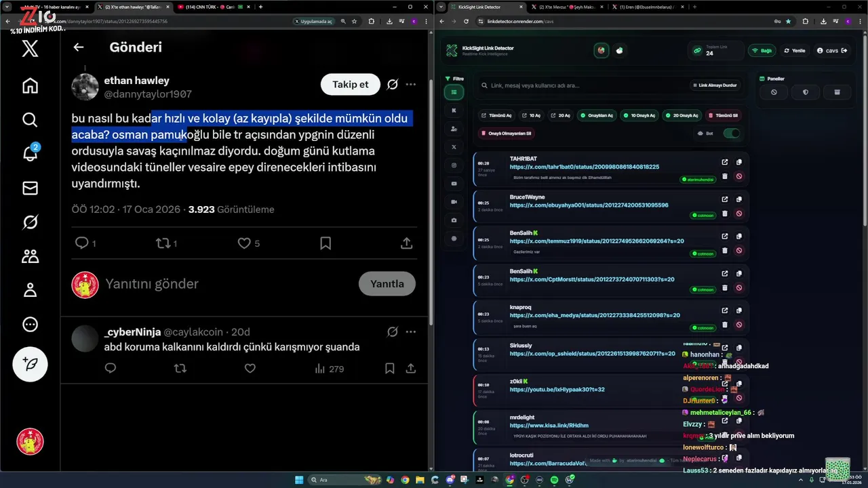Click Link Almayı Durdur pause button
868x488 pixels.
coord(715,85)
